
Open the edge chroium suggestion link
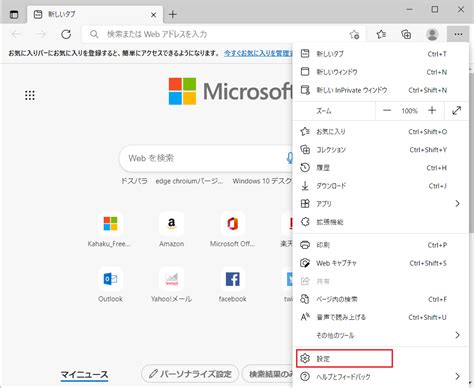point(189,181)
